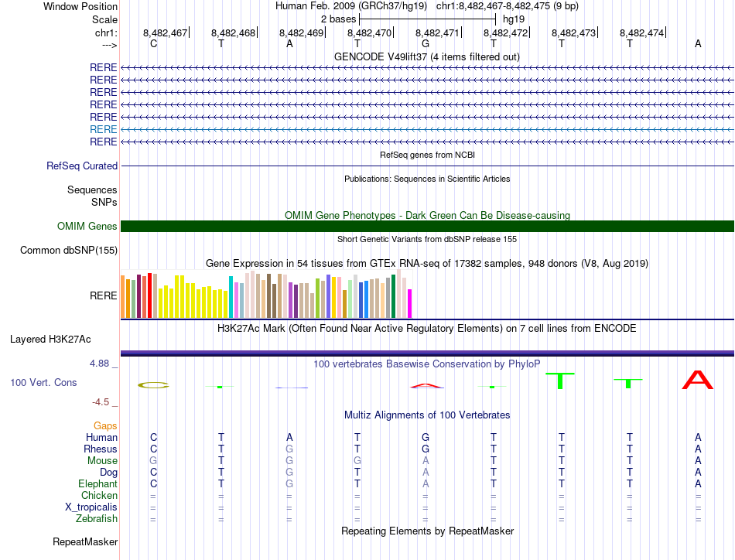The height and width of the screenshot is (560, 735).
Task: Open the RefSeq Curated track label
Action: (82, 166)
